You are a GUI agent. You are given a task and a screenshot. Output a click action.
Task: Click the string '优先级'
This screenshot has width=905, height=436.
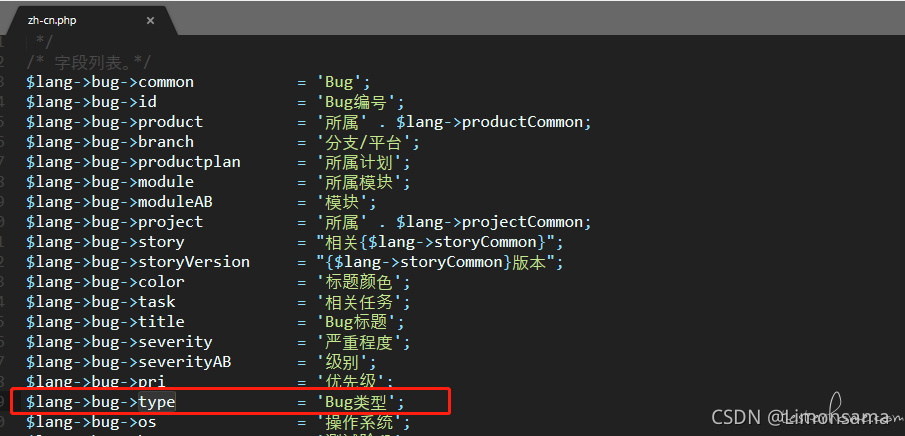(x=354, y=381)
